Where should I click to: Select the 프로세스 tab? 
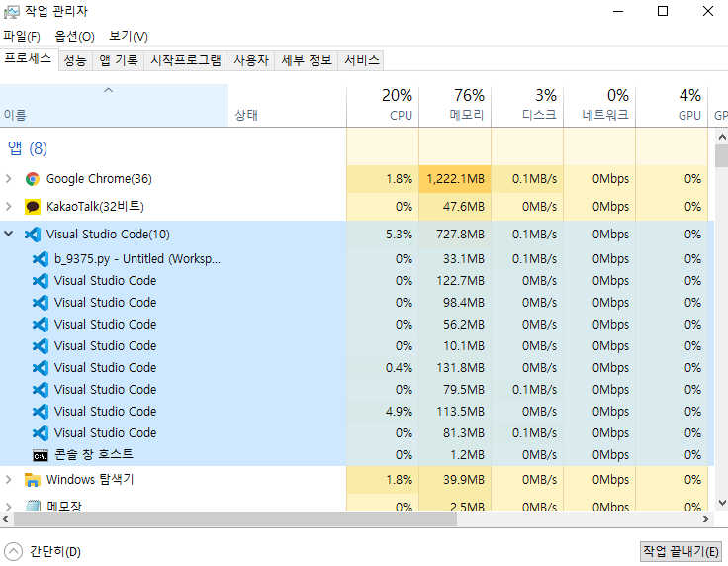[28, 59]
